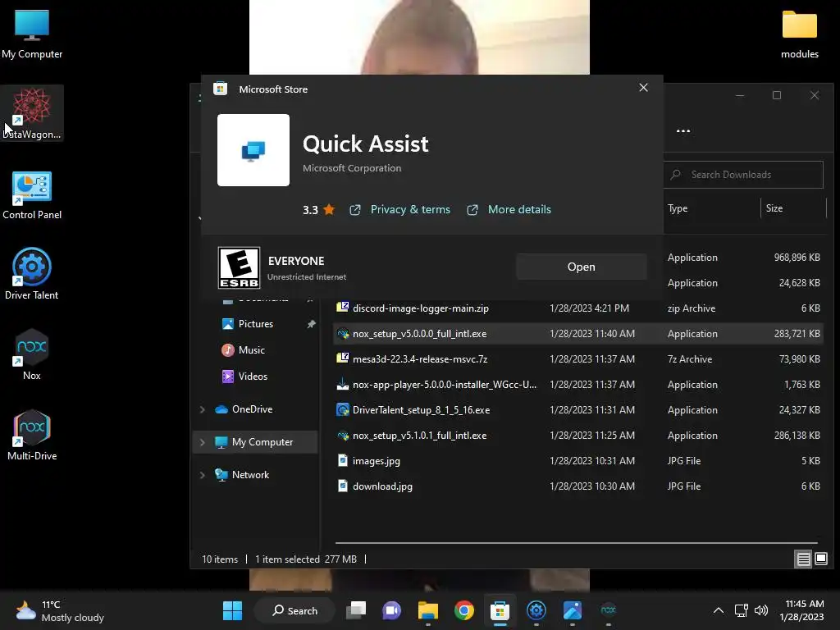The width and height of the screenshot is (840, 630).
Task: Click the DriverTalent setup file icon
Action: 343,410
